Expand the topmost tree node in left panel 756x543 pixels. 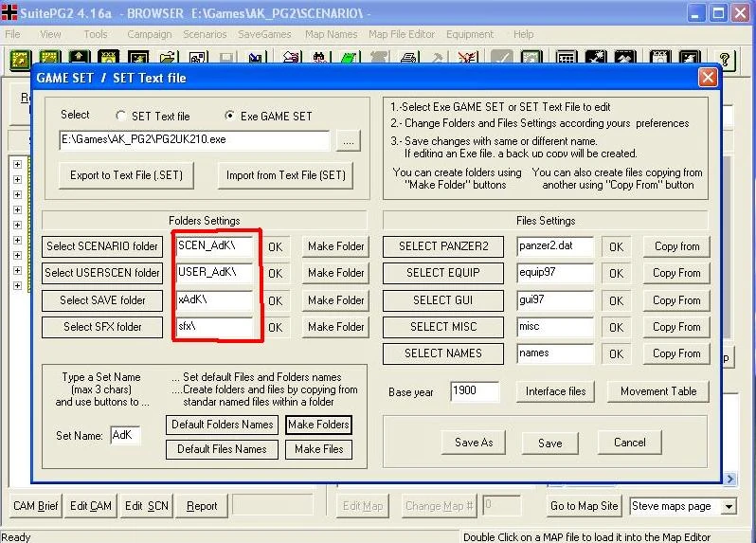(x=17, y=163)
